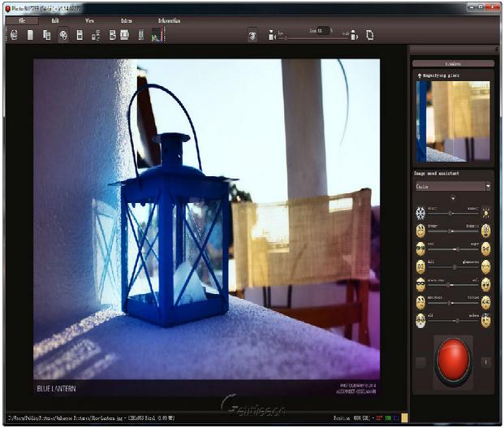Open the Extras menu
Viewport: 504px width, 428px height.
127,20
